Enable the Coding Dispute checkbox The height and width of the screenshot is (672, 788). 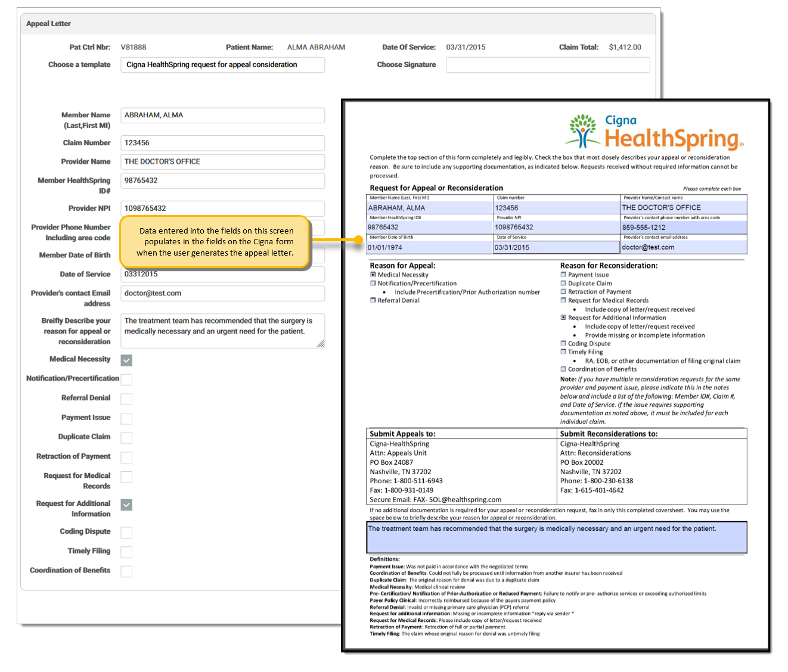click(126, 532)
